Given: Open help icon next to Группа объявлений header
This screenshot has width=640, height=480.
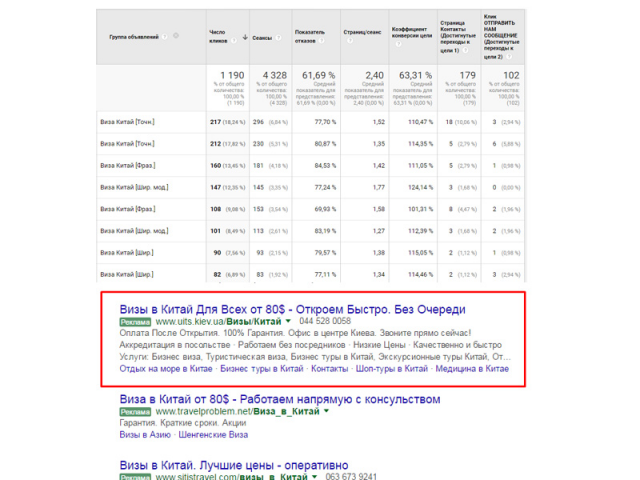Looking at the screenshot, I should 164,37.
